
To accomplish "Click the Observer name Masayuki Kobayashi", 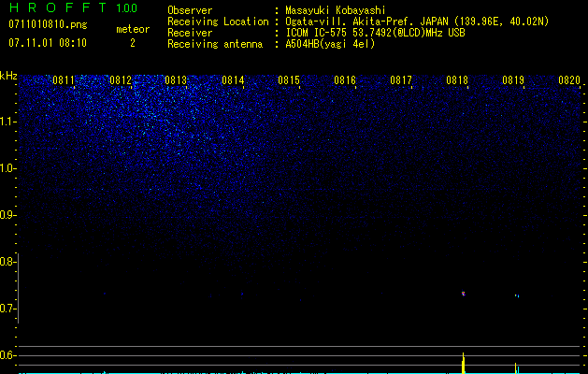I will (336, 10).
